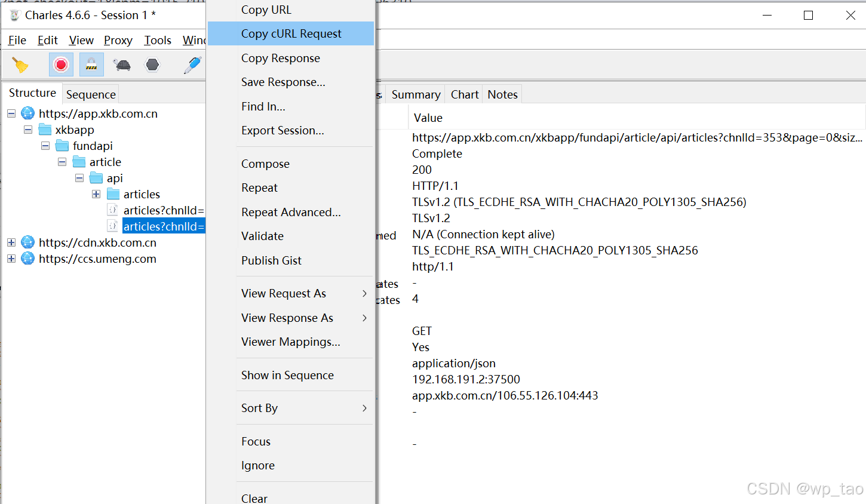
Task: Select Ignore in the context menu
Action: coord(291,465)
